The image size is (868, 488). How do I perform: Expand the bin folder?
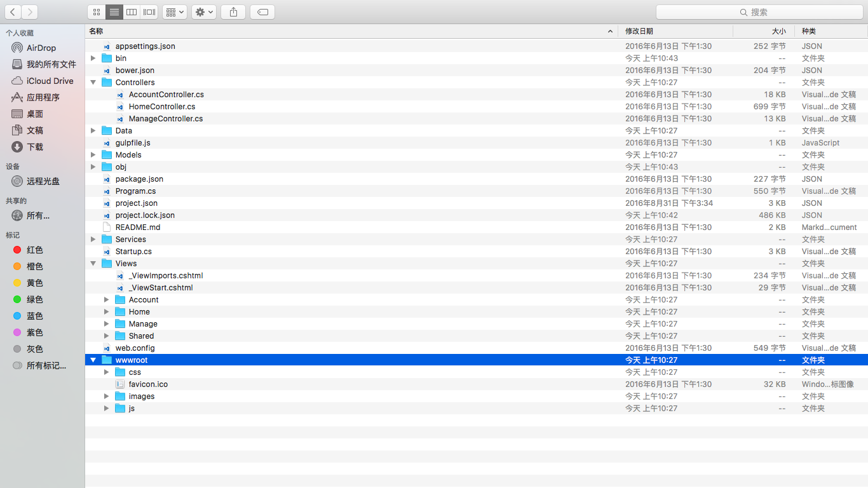pyautogui.click(x=93, y=58)
